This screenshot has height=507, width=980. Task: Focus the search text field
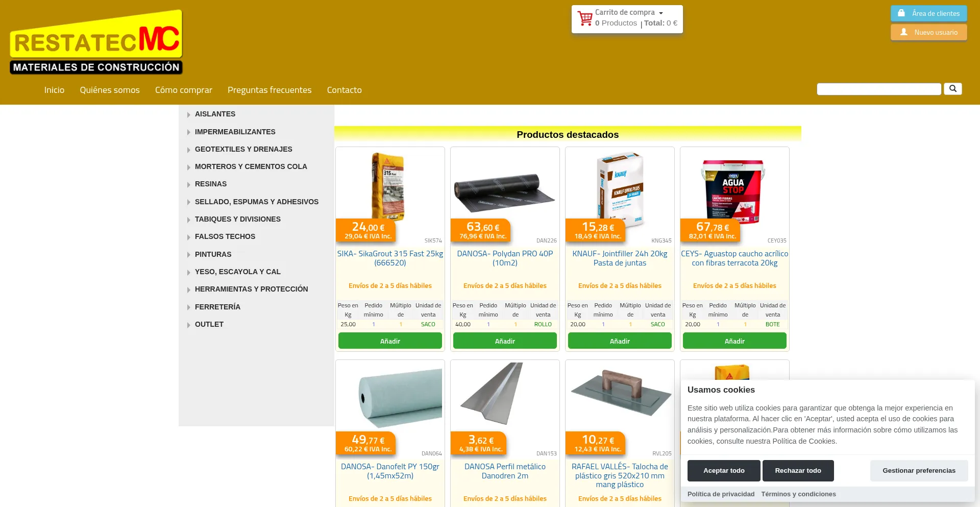click(879, 89)
